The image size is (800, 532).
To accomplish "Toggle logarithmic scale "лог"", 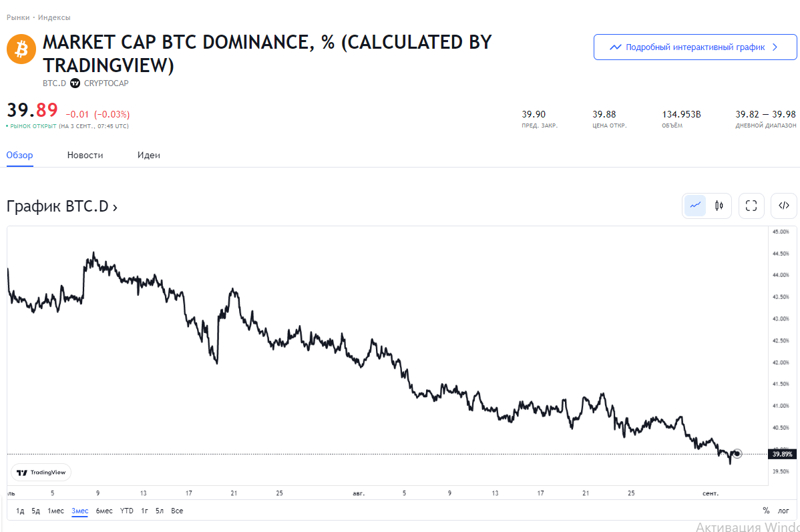I will [783, 511].
